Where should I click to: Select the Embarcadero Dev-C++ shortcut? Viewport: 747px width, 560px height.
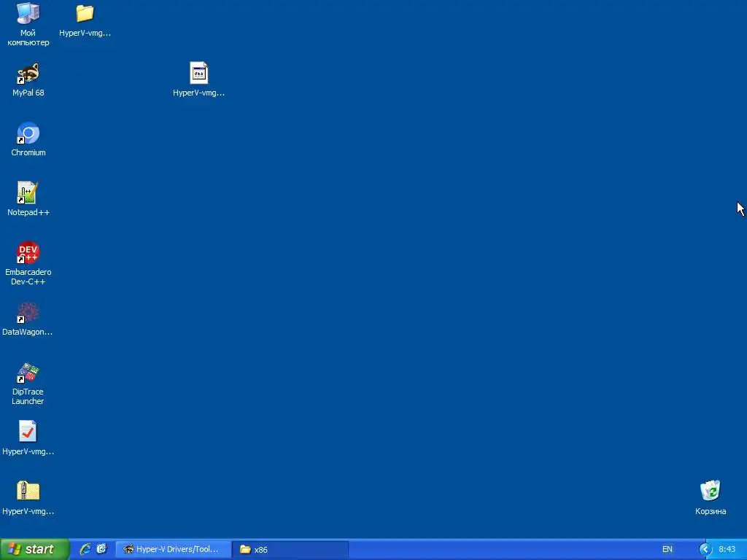coord(28,263)
